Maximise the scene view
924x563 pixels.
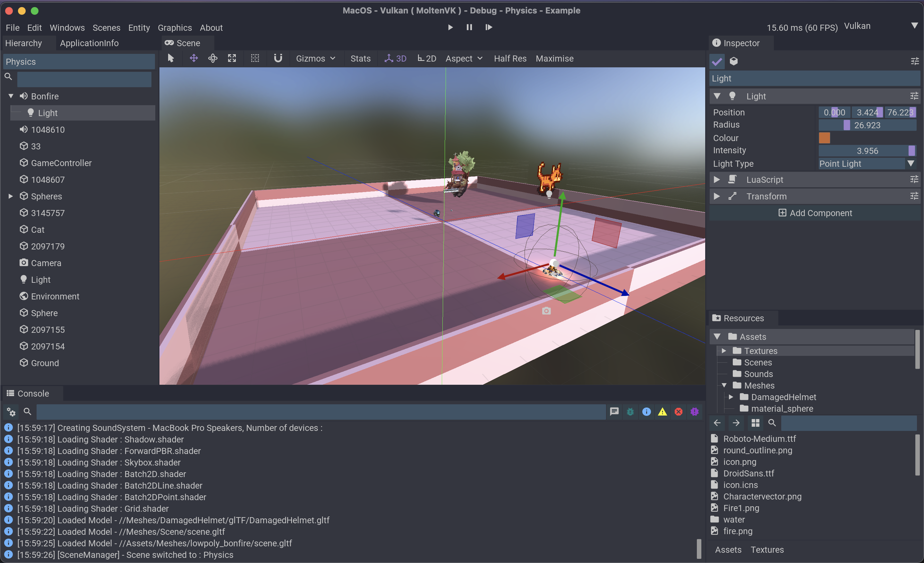click(x=554, y=58)
